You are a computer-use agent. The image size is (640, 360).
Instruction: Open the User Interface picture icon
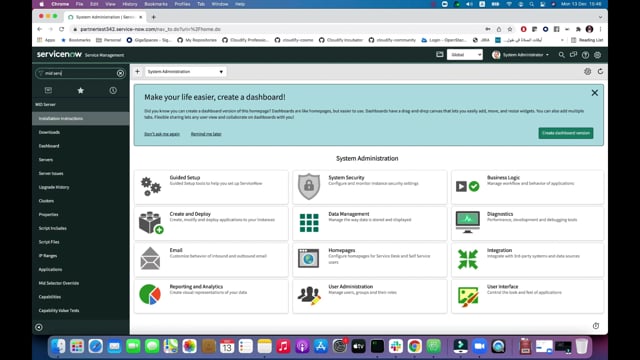468,297
